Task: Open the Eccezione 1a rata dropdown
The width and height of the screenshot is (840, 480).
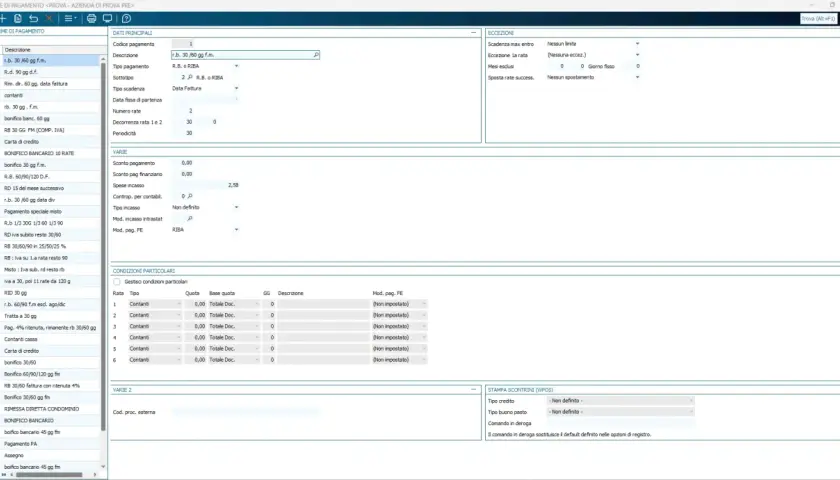Action: pos(637,55)
